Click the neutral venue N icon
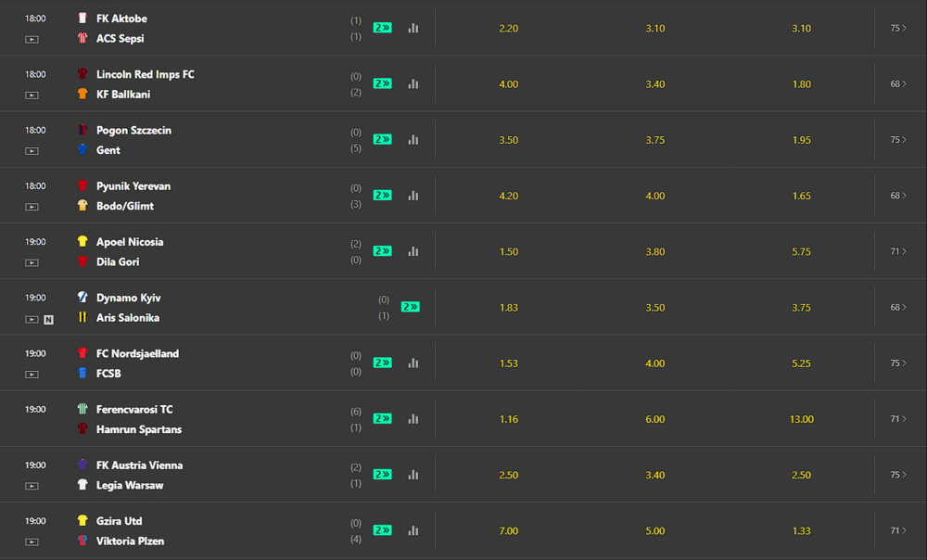The image size is (927, 560). pyautogui.click(x=48, y=320)
